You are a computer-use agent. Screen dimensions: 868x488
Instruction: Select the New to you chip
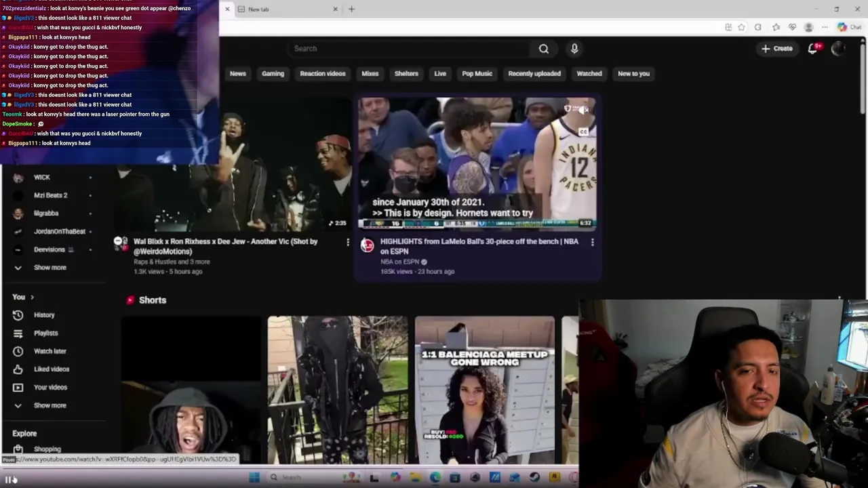coord(633,74)
